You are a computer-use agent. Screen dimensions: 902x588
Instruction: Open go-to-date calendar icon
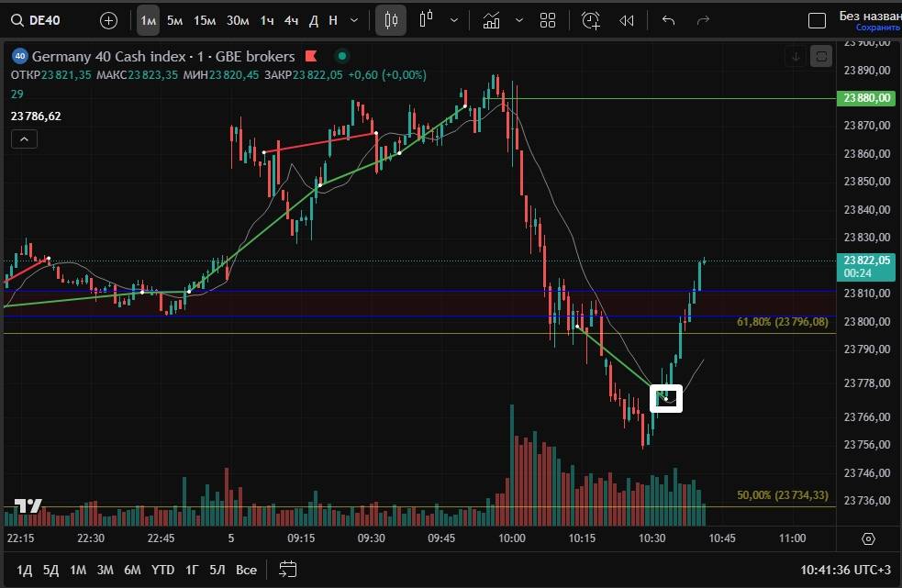[287, 569]
